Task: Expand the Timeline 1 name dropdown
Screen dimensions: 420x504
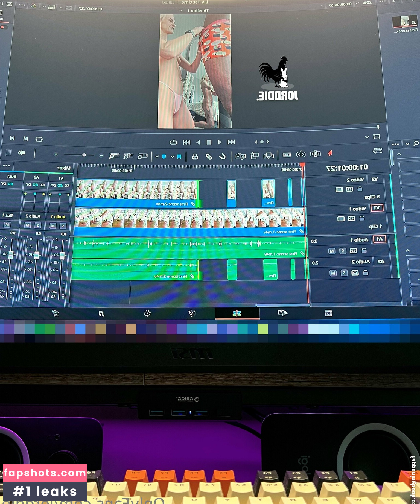Action: pos(181,10)
